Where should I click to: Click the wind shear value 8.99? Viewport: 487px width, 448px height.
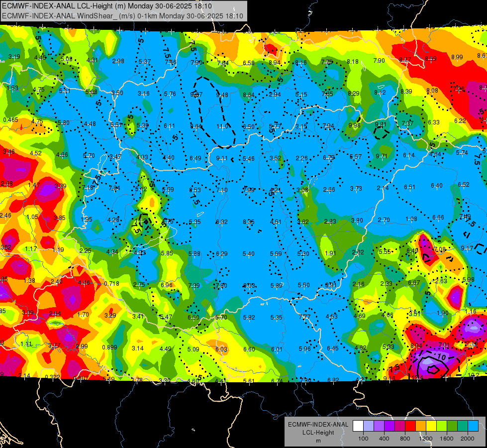point(457,57)
